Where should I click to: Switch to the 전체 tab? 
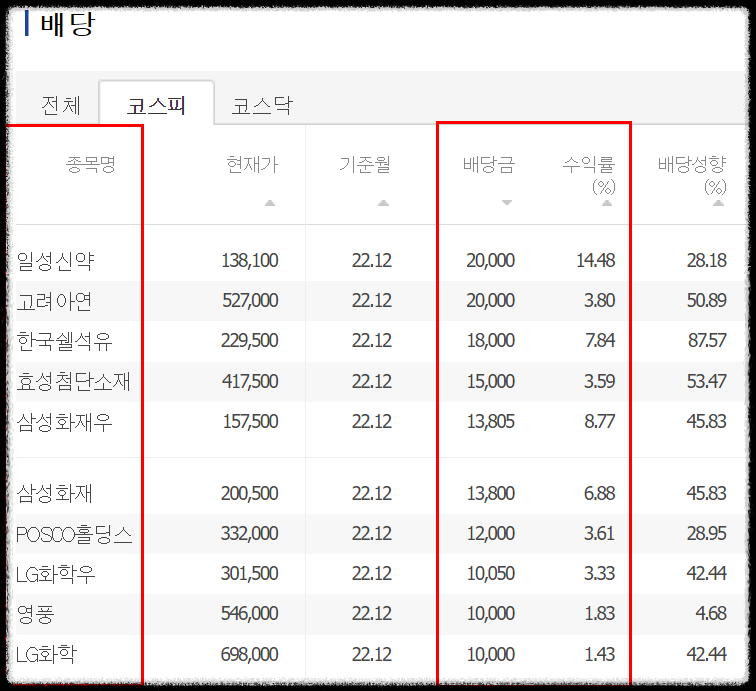pos(61,106)
